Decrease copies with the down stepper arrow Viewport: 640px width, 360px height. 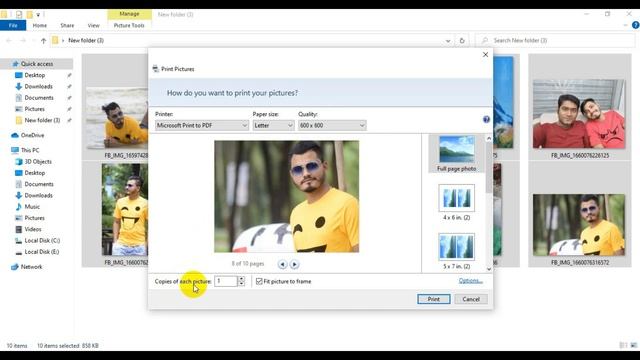(241, 284)
